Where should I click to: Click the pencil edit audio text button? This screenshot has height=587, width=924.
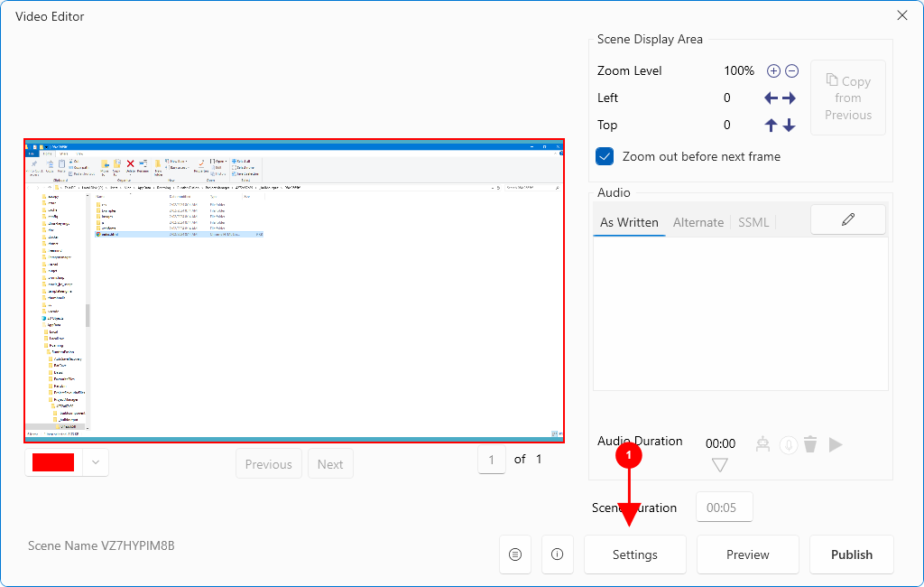pyautogui.click(x=847, y=219)
